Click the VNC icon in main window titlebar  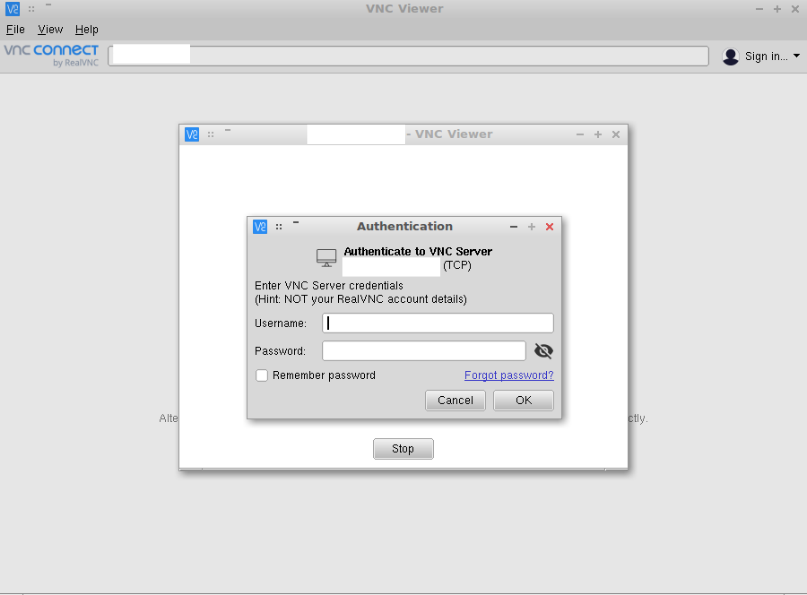pyautogui.click(x=12, y=9)
